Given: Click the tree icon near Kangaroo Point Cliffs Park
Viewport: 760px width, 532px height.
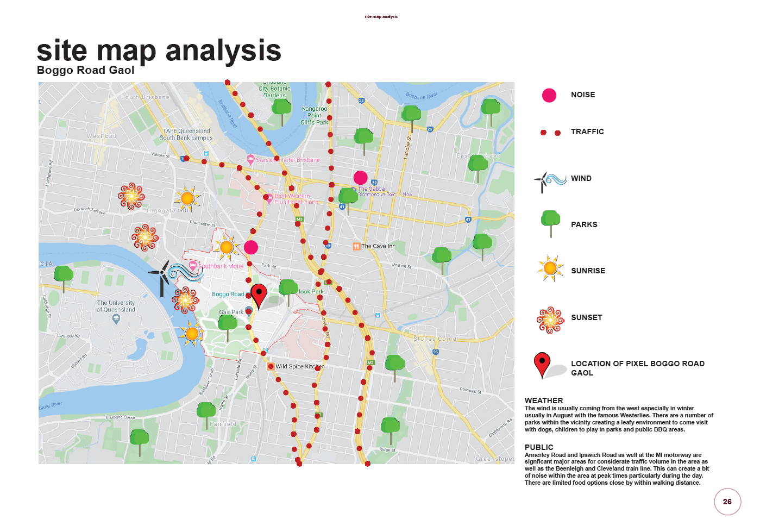Looking at the screenshot, I should tap(363, 142).
